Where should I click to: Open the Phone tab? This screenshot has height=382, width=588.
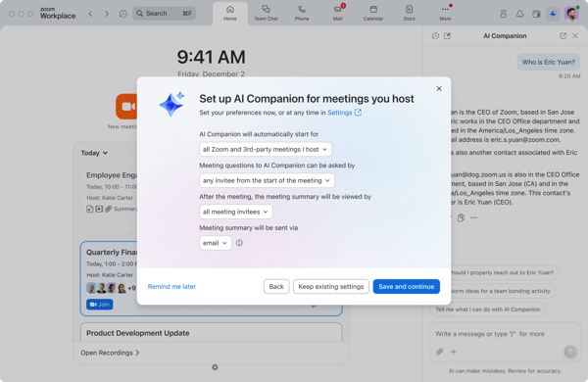tap(302, 14)
